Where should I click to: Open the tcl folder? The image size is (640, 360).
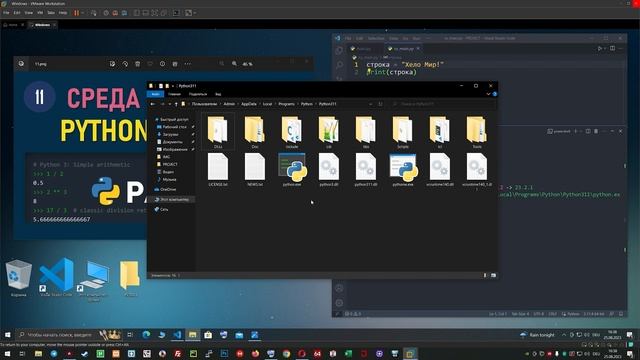click(440, 132)
